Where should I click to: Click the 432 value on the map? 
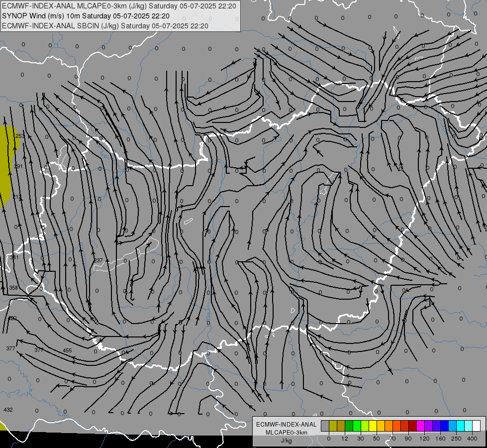[8, 410]
